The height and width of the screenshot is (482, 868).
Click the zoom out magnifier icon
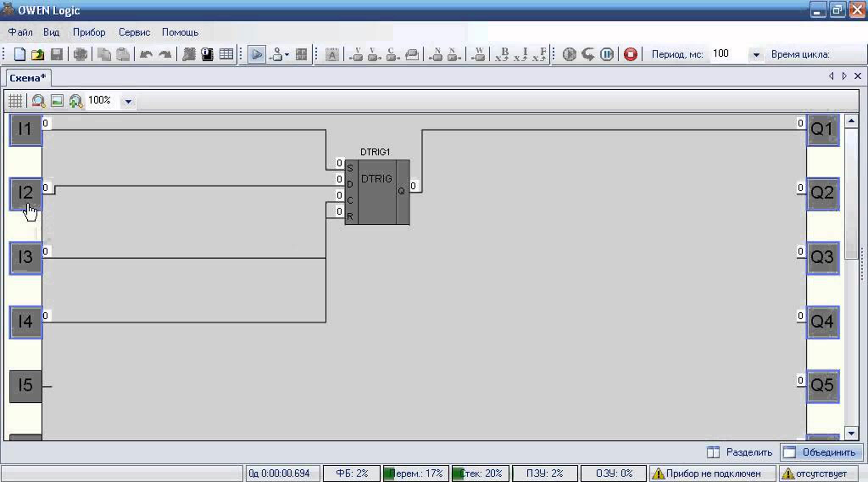coord(38,101)
